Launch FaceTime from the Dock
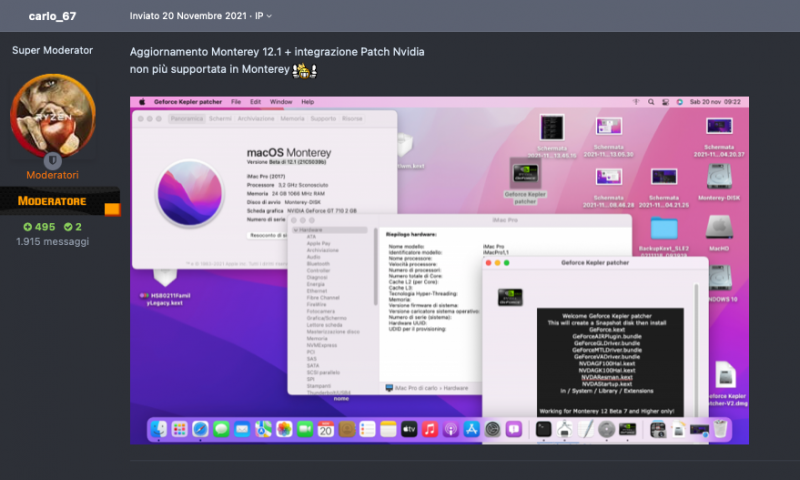 click(305, 430)
